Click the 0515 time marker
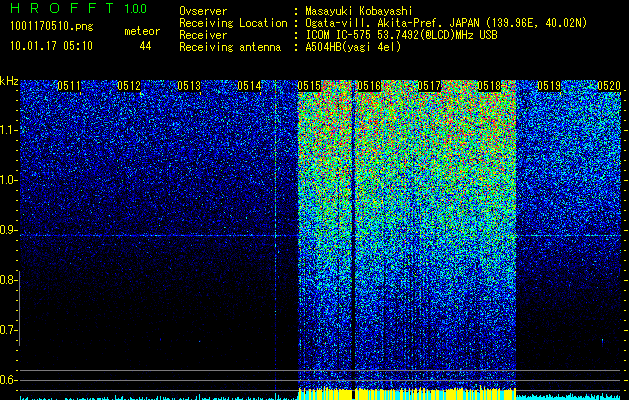 [x=309, y=86]
